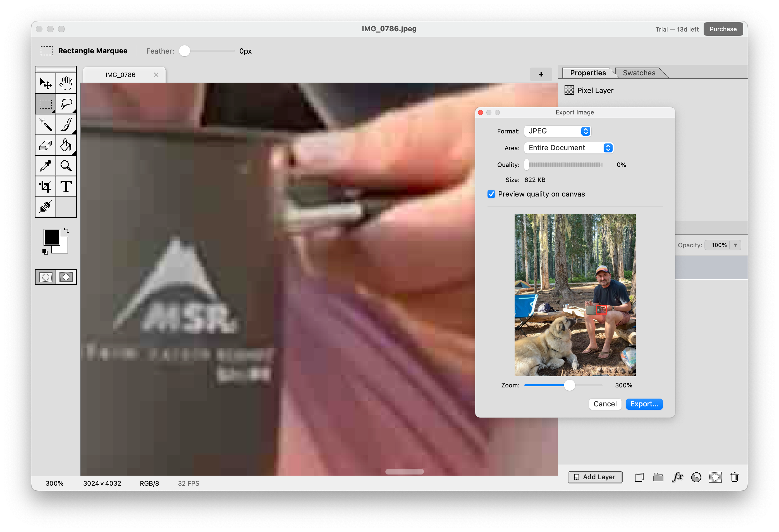Click the RGB/8 color mode in status bar

(149, 483)
